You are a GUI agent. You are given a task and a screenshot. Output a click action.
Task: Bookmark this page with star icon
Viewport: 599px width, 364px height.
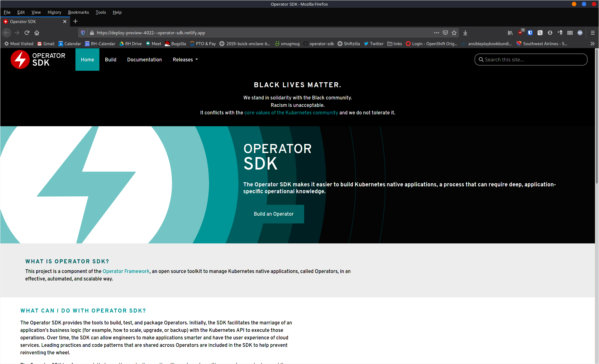pyautogui.click(x=454, y=33)
